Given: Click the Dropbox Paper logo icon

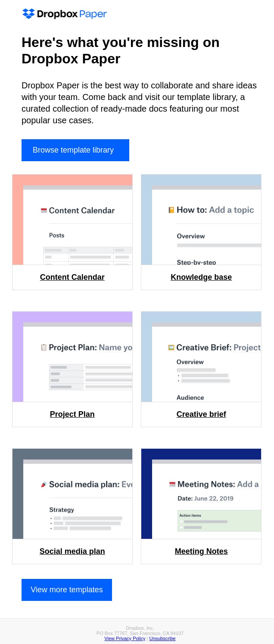Looking at the screenshot, I should (28, 14).
